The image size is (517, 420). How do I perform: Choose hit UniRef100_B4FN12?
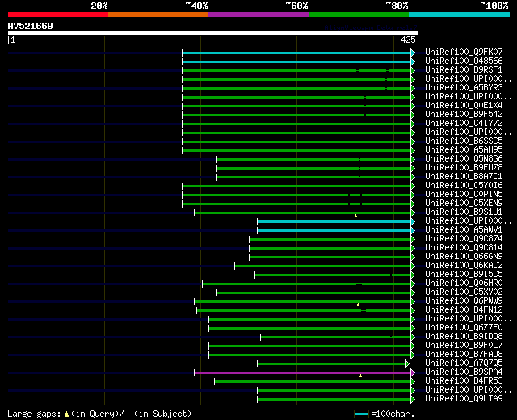tap(464, 310)
